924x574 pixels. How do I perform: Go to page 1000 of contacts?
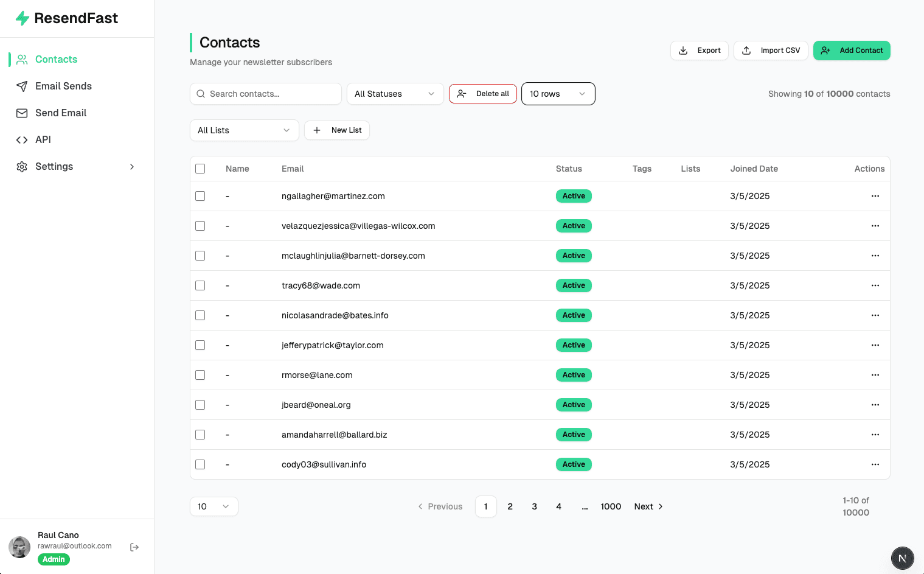pyautogui.click(x=611, y=506)
